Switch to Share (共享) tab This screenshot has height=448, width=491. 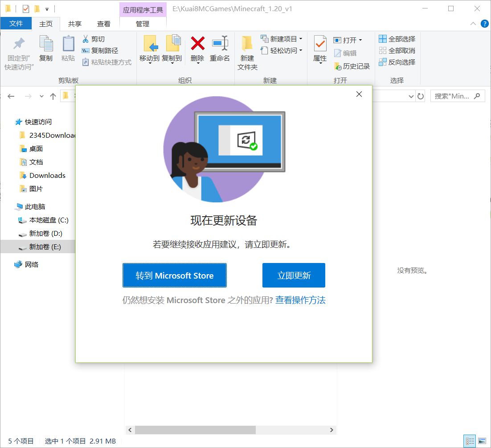(74, 24)
